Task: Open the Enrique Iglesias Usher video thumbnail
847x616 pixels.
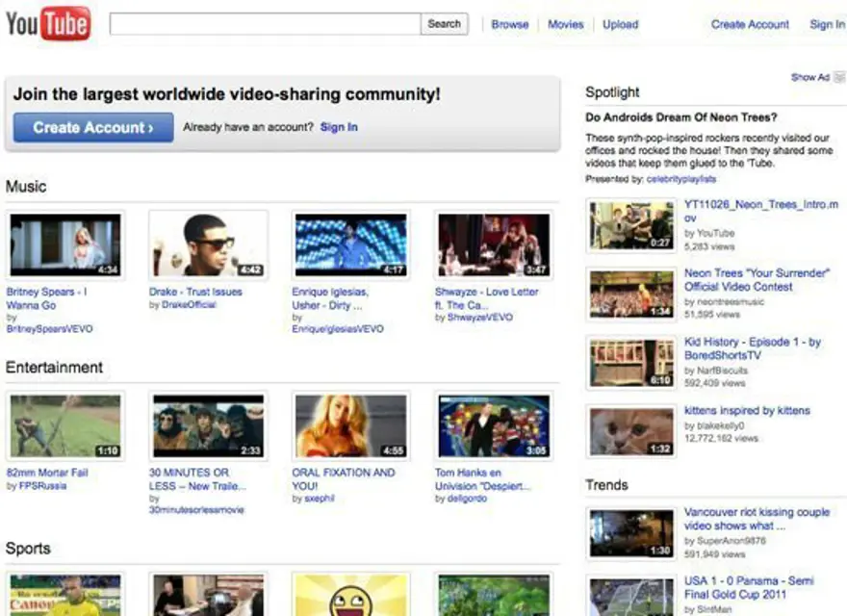Action: pyautogui.click(x=351, y=245)
